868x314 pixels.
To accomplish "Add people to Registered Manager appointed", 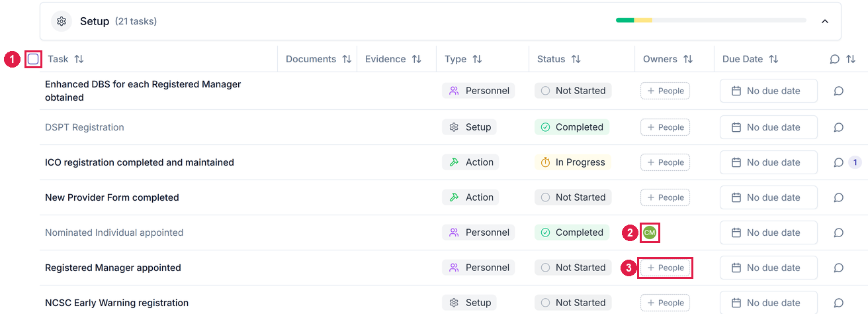I will pyautogui.click(x=665, y=268).
